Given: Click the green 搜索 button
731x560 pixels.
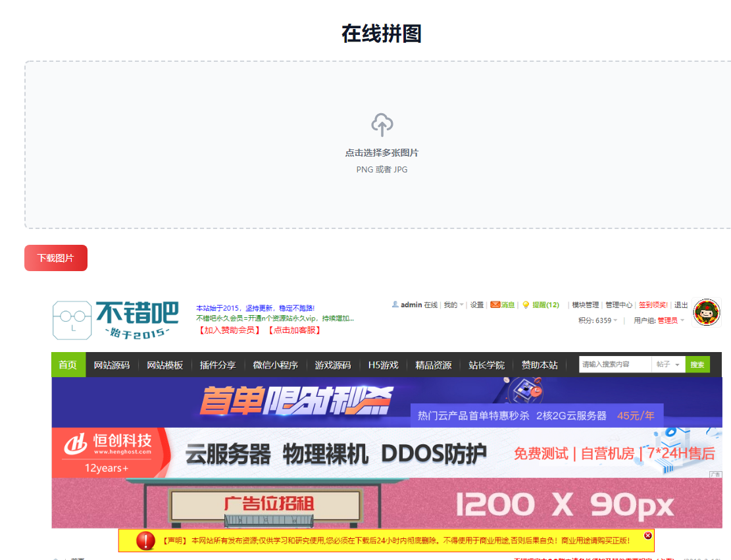Looking at the screenshot, I should tap(697, 365).
